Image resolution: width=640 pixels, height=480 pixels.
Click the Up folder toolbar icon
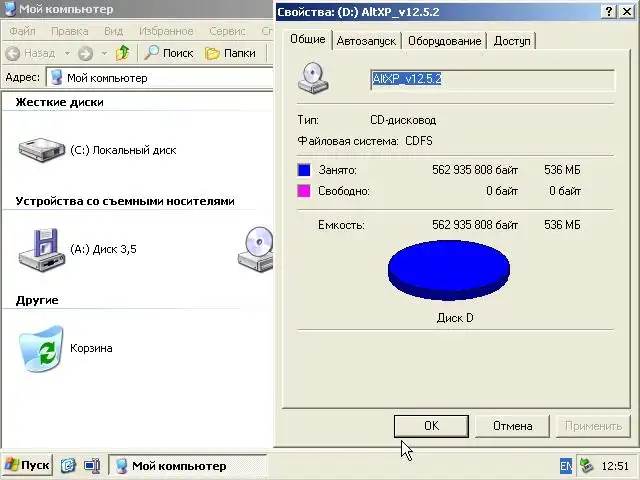point(122,53)
